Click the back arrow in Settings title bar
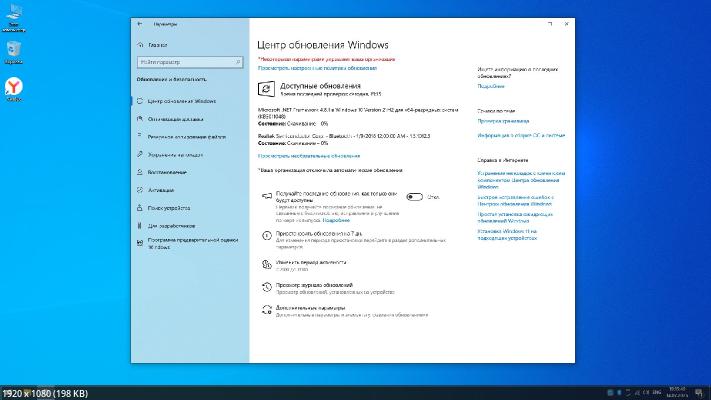Image resolution: width=711 pixels, height=400 pixels. 140,24
